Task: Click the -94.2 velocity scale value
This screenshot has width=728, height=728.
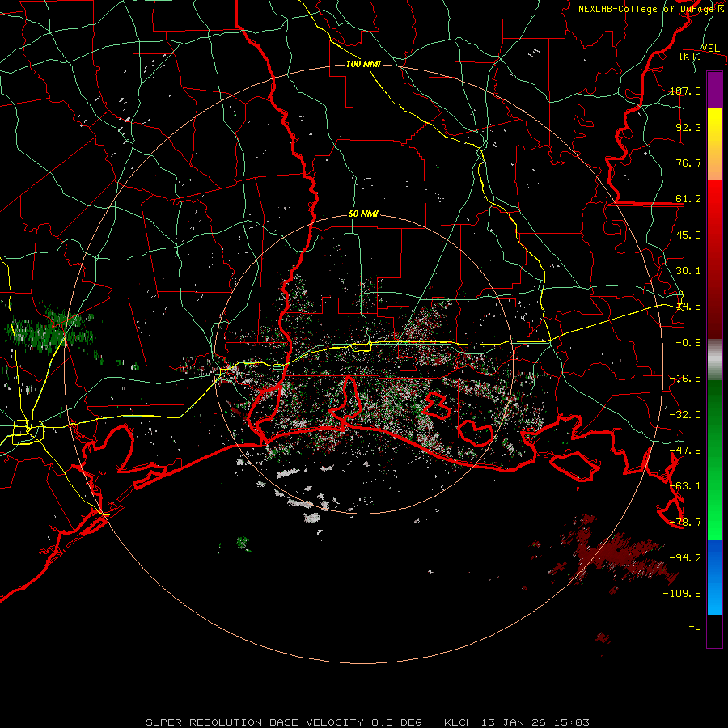Action: (x=685, y=557)
